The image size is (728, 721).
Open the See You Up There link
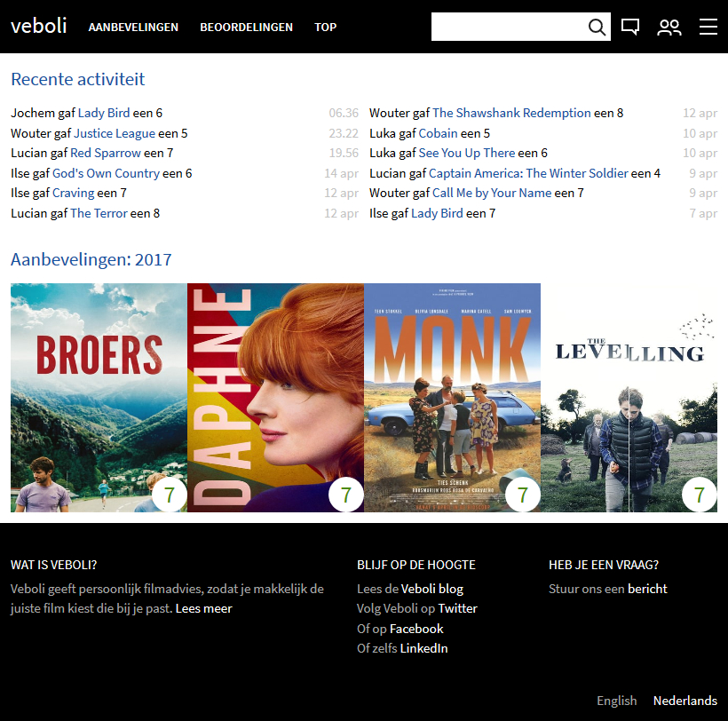tap(467, 154)
